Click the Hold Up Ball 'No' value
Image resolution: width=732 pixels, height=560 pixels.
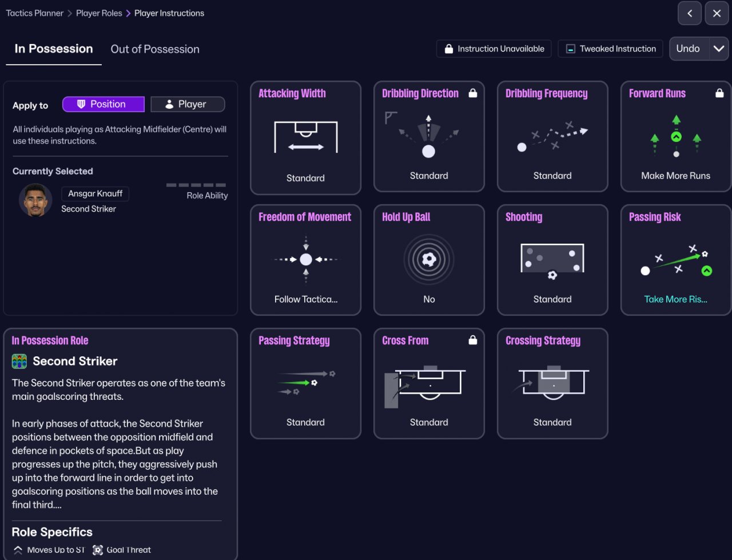tap(429, 299)
